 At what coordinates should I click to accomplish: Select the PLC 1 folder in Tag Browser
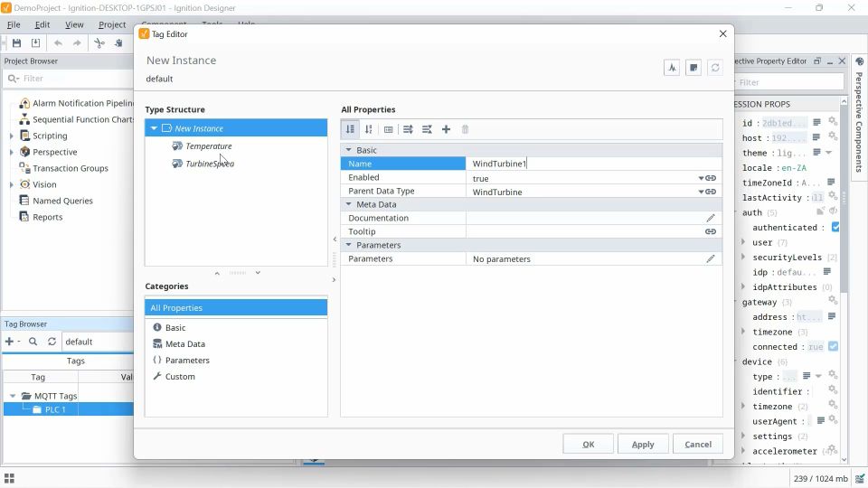55,409
